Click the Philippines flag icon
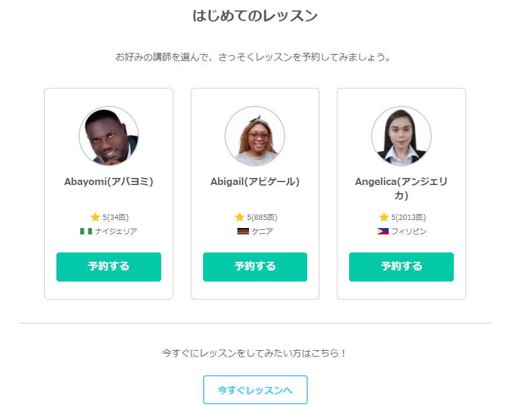 383,231
